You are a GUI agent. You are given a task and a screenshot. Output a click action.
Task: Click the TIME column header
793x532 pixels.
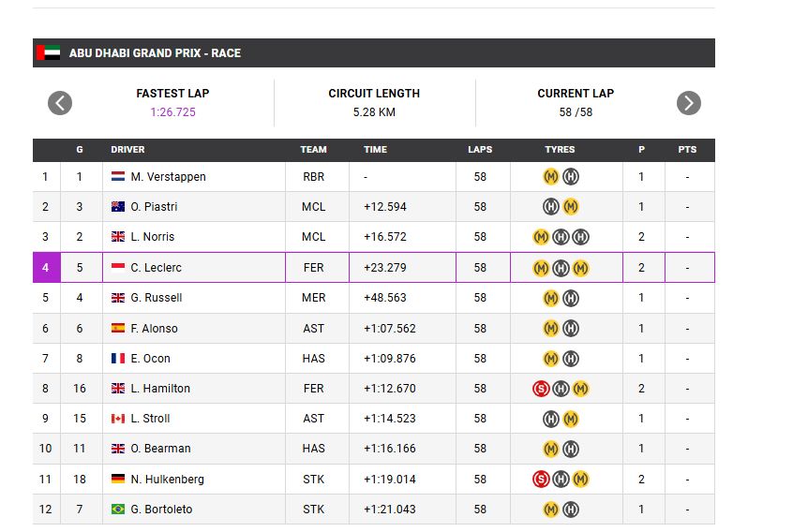[x=375, y=150]
